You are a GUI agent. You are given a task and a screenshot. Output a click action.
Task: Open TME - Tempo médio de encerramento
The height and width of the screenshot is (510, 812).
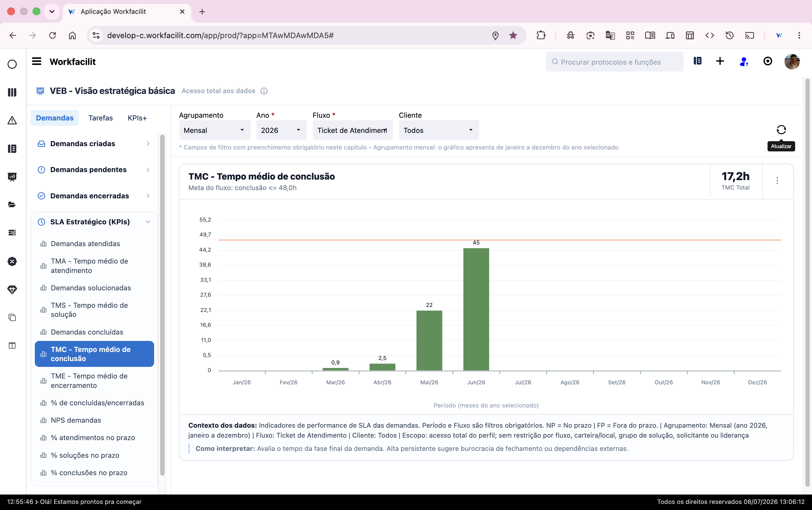(x=94, y=381)
